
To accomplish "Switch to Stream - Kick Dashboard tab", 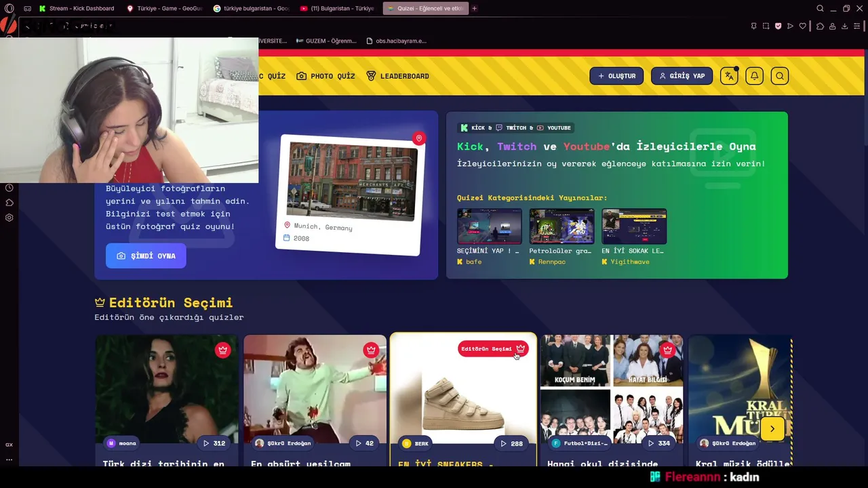I will pos(76,8).
